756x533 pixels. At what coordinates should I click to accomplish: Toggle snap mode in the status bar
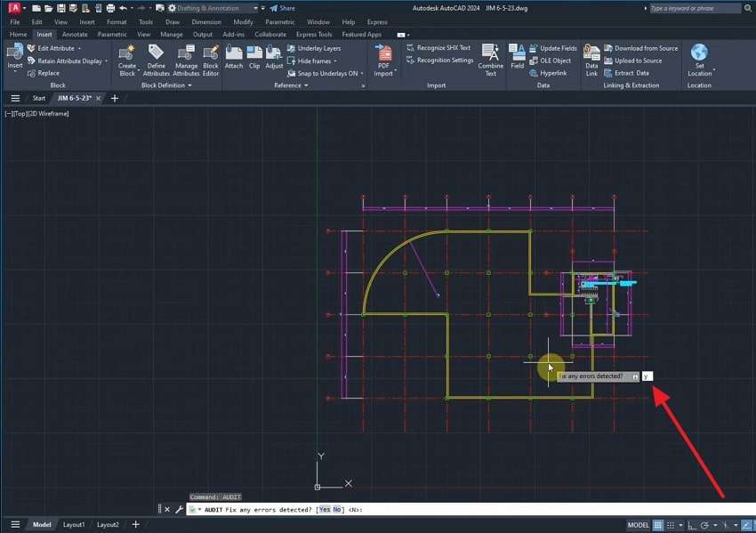(x=671, y=525)
